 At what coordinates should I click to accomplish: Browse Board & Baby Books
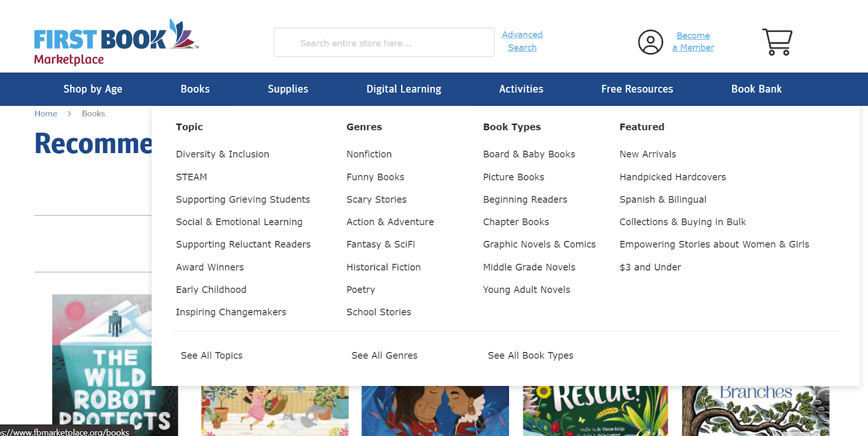click(x=529, y=154)
